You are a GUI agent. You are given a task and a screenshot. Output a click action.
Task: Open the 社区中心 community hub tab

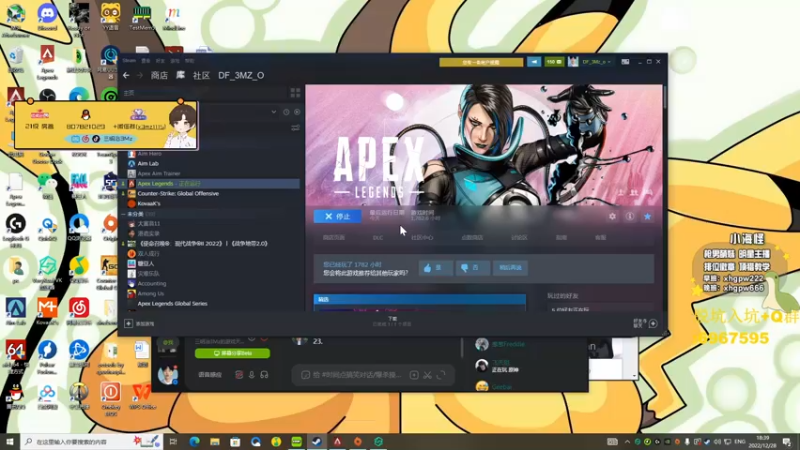pyautogui.click(x=422, y=238)
